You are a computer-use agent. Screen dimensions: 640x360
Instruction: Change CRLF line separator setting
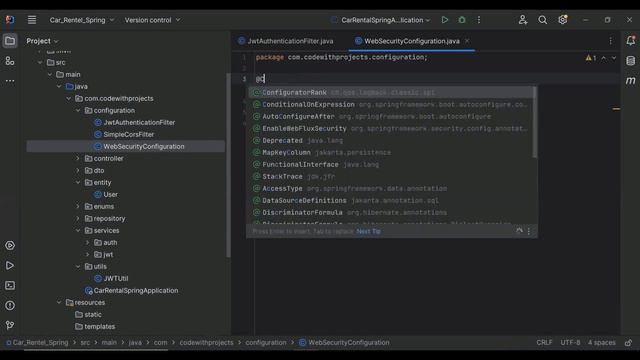[x=544, y=342]
